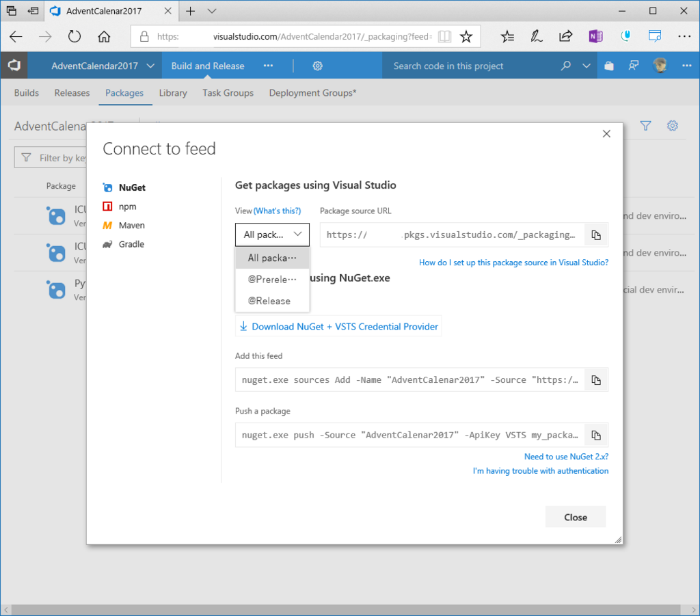
Task: Click the feed filter funnel icon
Action: (x=645, y=126)
